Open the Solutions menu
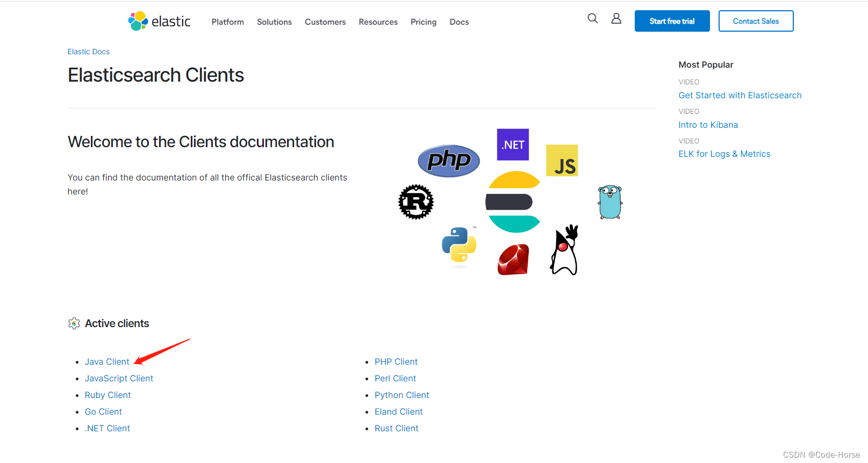The image size is (868, 463). (x=274, y=22)
